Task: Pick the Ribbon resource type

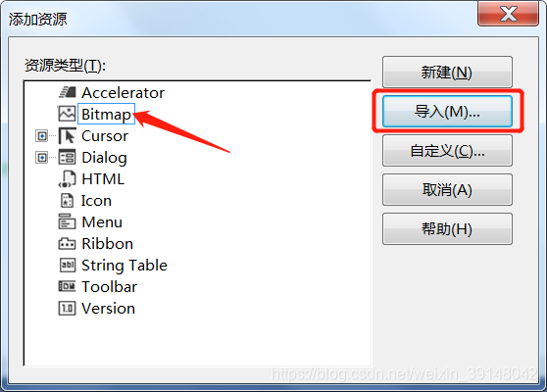Action: [107, 243]
